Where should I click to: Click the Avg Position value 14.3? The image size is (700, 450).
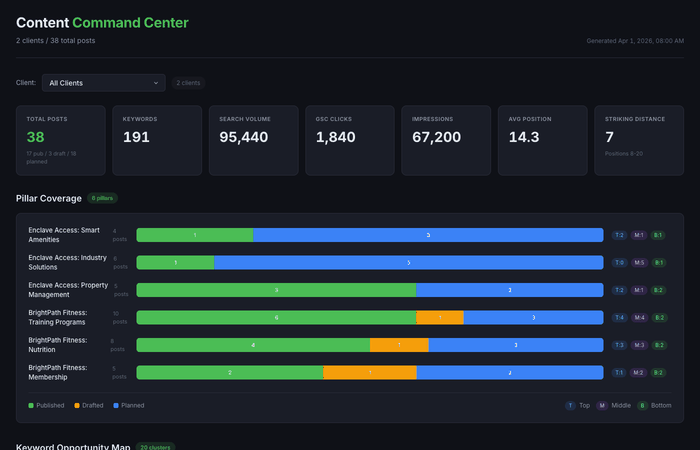524,137
